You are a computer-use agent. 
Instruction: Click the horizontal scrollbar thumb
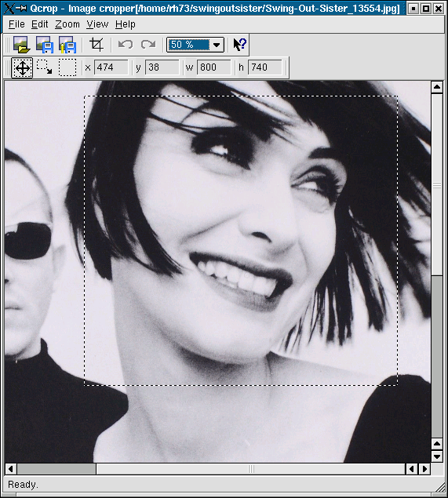pos(56,469)
